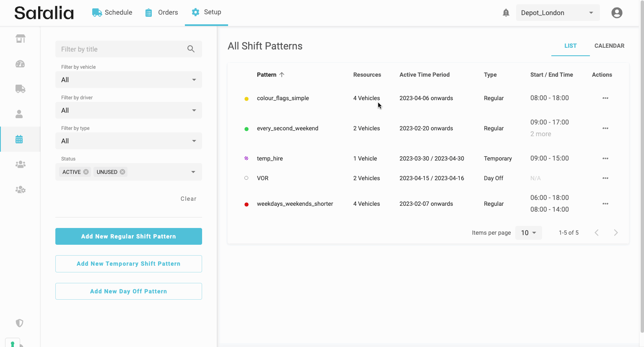This screenshot has height=347, width=644.
Task: Remove the UNUSED status chip
Action: pyautogui.click(x=122, y=172)
